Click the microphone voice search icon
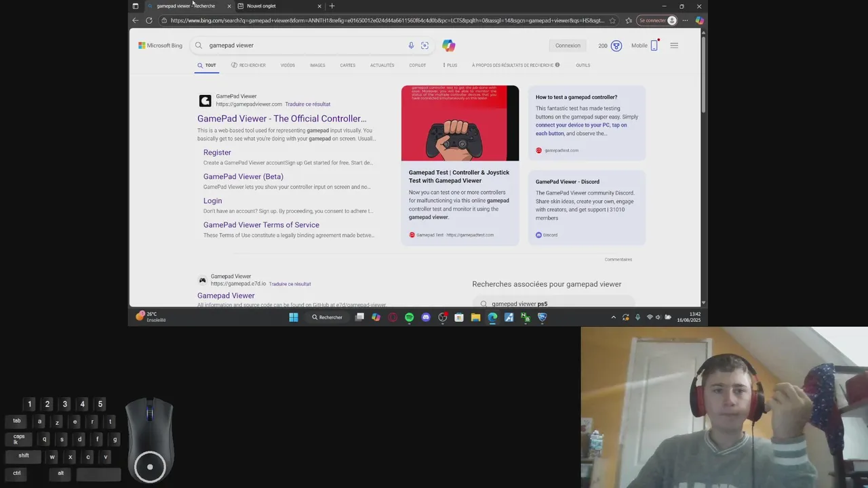 tap(411, 45)
